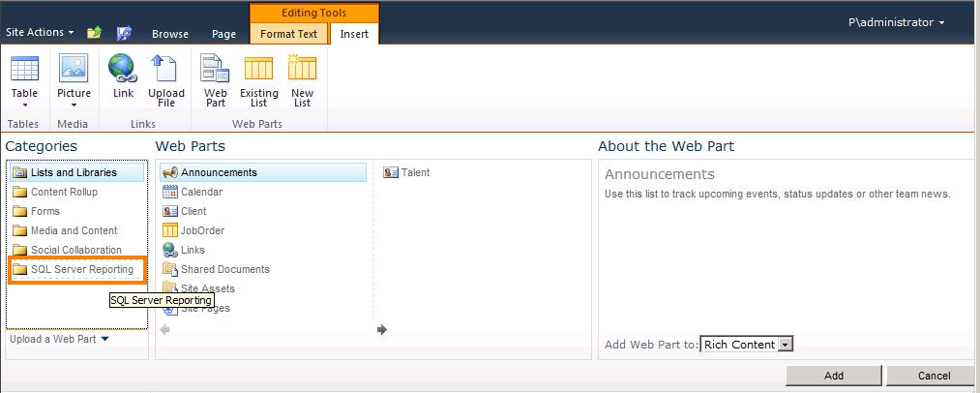Viewport: 980px width, 393px height.
Task: Click the Lists and Libraries folder icon
Action: (20, 172)
